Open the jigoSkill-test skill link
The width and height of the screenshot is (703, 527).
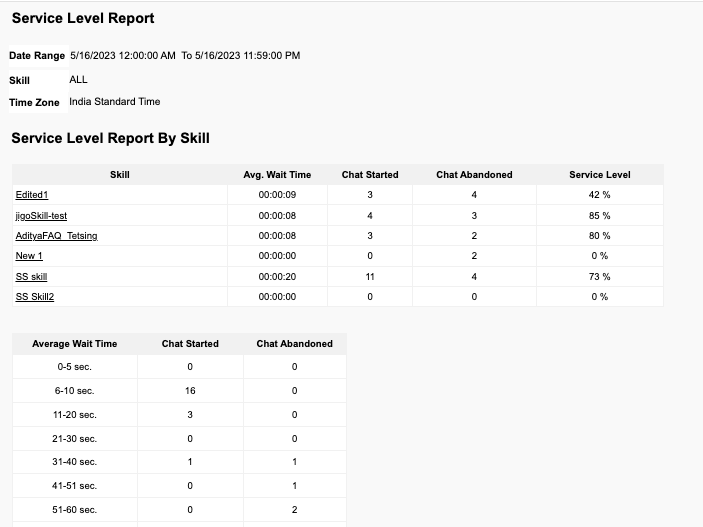pos(41,215)
